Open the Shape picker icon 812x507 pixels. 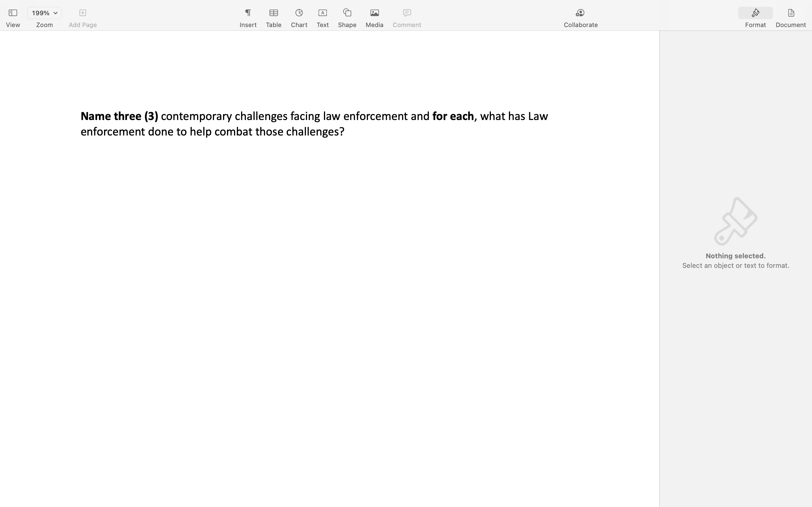click(347, 13)
